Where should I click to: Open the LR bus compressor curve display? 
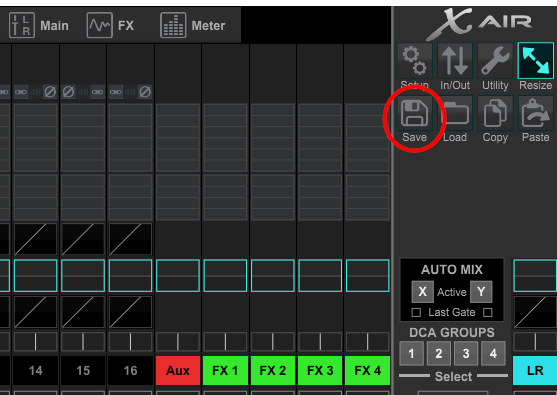click(535, 312)
